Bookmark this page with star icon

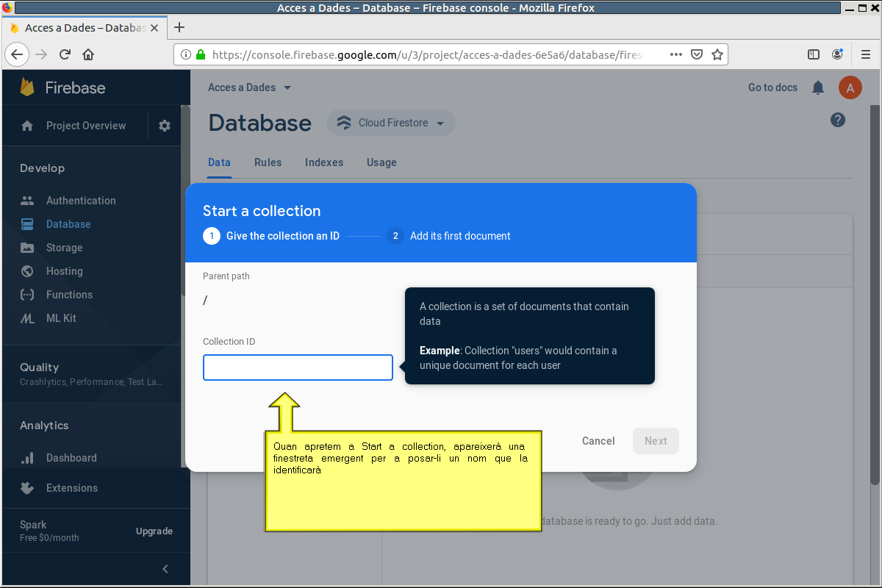717,54
